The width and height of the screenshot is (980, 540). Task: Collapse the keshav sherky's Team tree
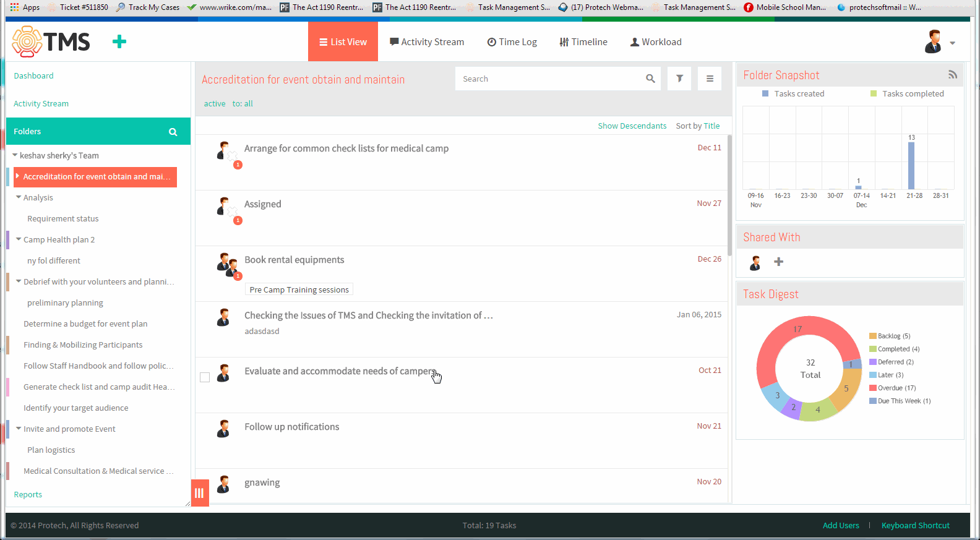click(x=15, y=155)
